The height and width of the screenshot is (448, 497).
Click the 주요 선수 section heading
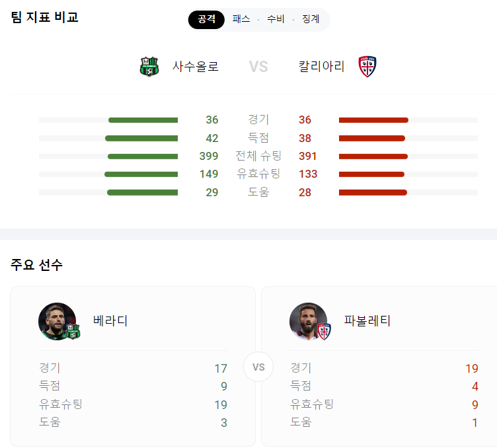[36, 265]
